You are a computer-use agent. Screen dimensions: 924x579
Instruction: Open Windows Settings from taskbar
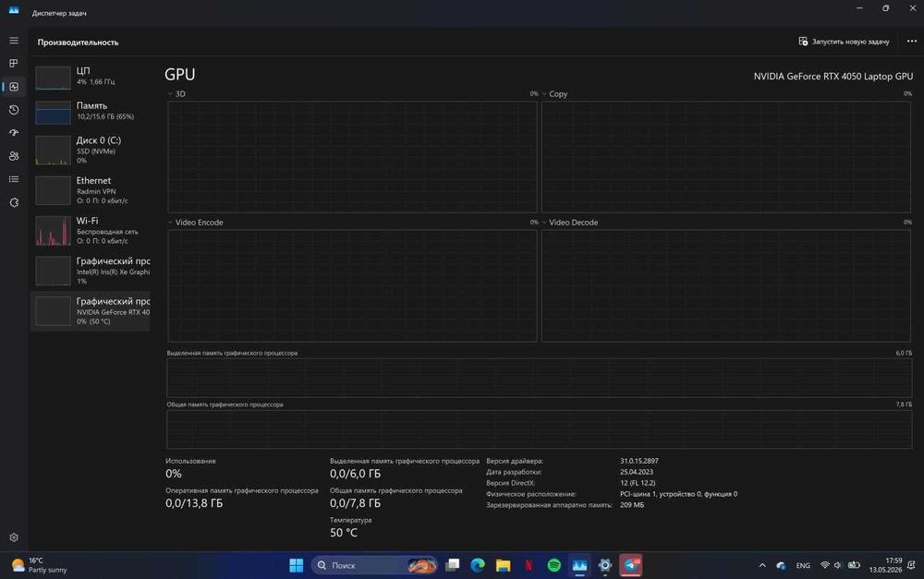(x=604, y=565)
